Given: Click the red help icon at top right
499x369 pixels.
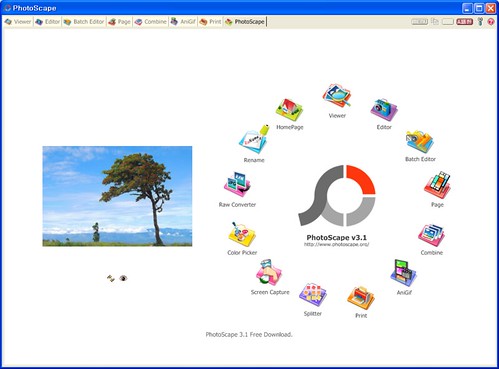Looking at the screenshot, I should pyautogui.click(x=491, y=22).
